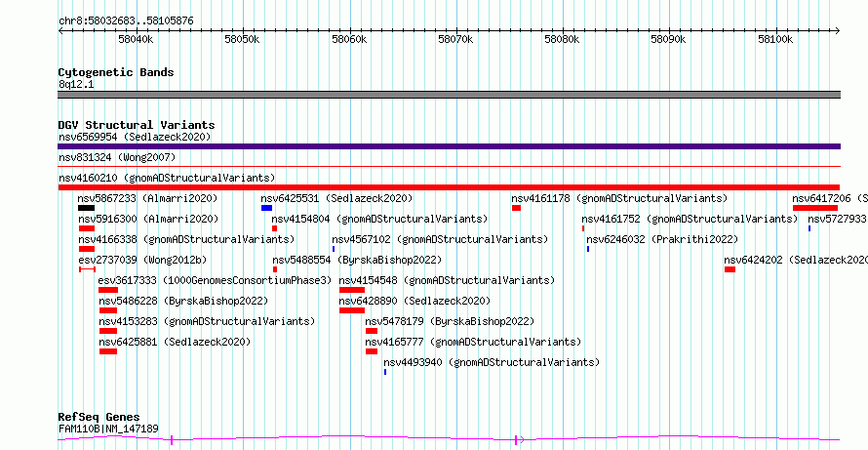Click the red bar under esv3617333
868x450 pixels.
coord(108,290)
